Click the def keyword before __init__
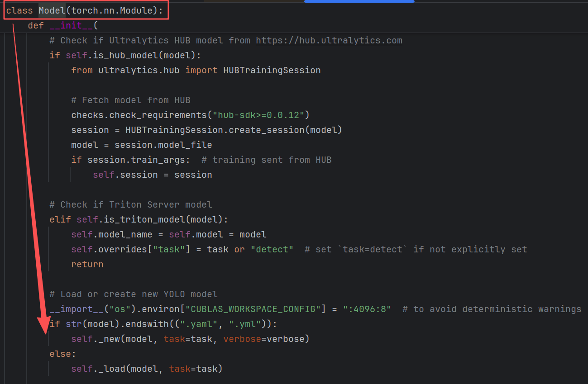588x384 pixels. coord(36,25)
